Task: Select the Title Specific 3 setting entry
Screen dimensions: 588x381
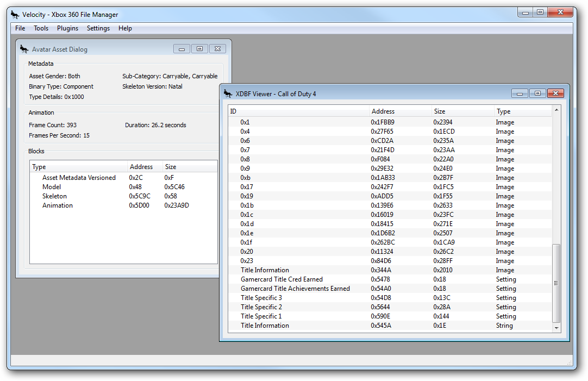Action: click(390, 298)
